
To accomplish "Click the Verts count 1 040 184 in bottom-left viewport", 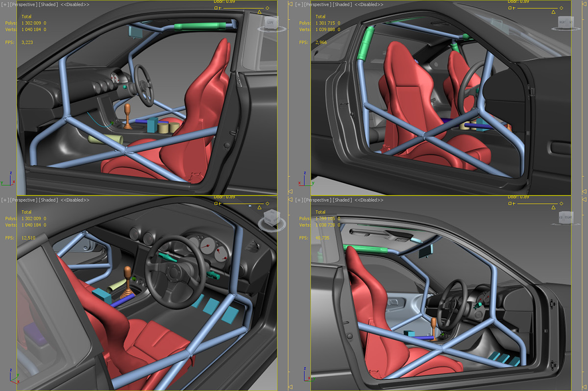I will point(32,225).
